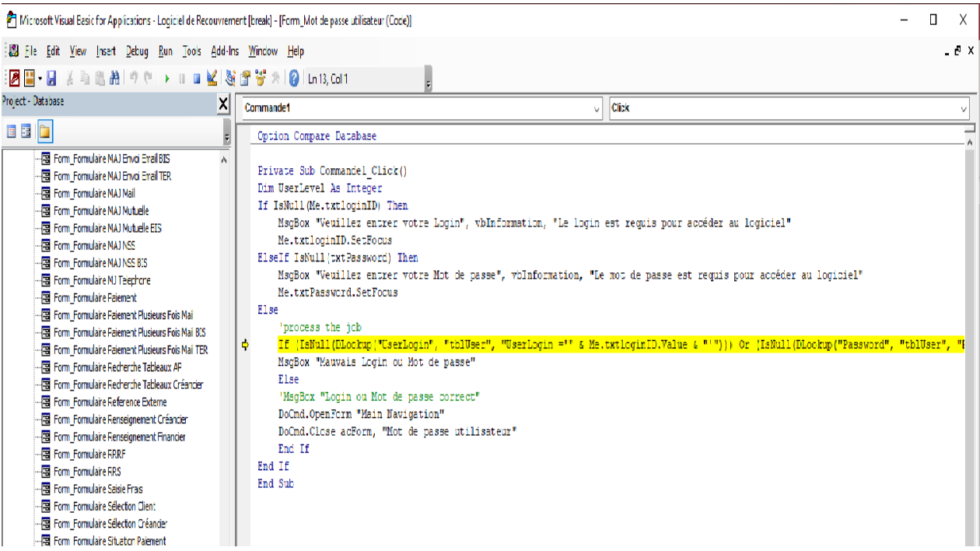Select Form_Formulaire Paiement in project tree
The image size is (980, 551).
point(95,298)
